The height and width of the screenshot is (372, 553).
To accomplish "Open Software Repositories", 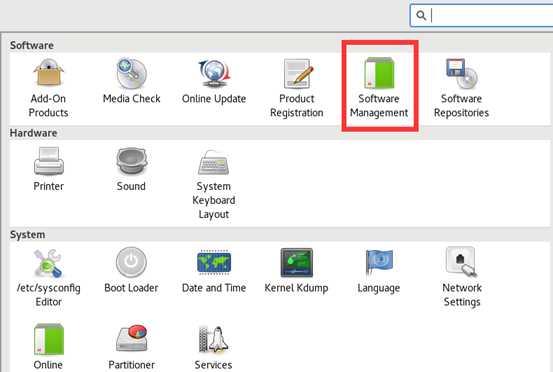I will point(461,88).
